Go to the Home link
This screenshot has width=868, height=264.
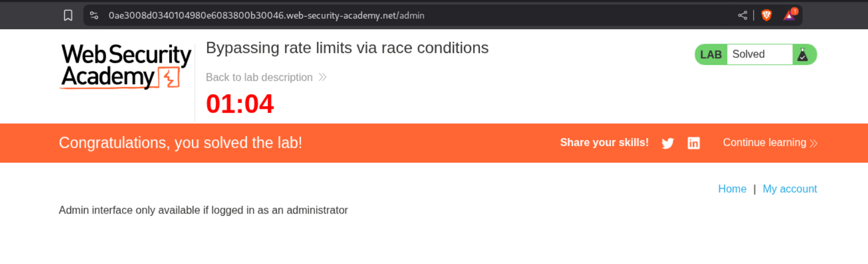732,189
